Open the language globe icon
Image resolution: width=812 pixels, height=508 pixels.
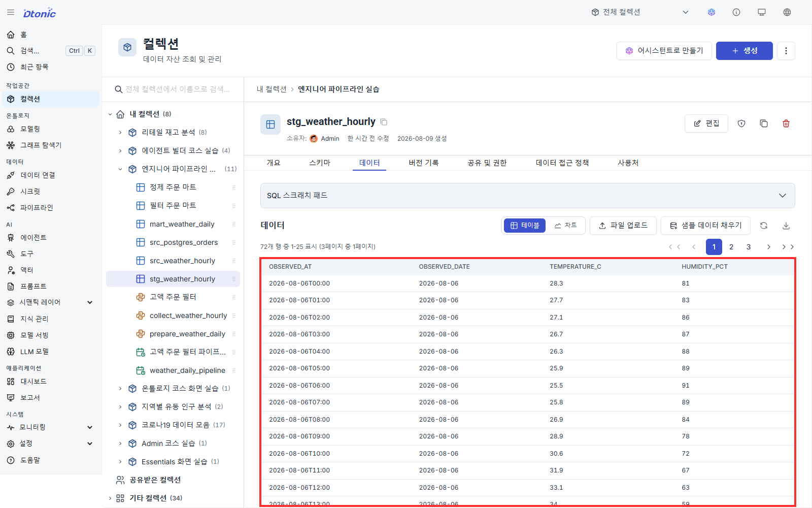[x=787, y=12]
